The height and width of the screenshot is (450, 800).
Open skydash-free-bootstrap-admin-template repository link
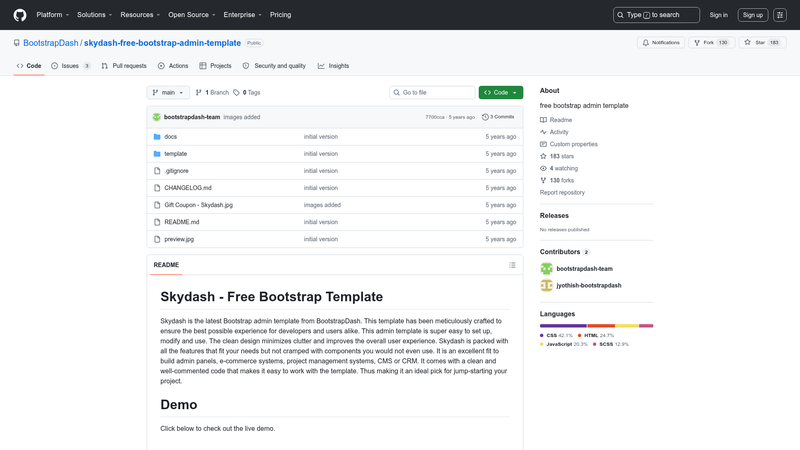click(162, 43)
